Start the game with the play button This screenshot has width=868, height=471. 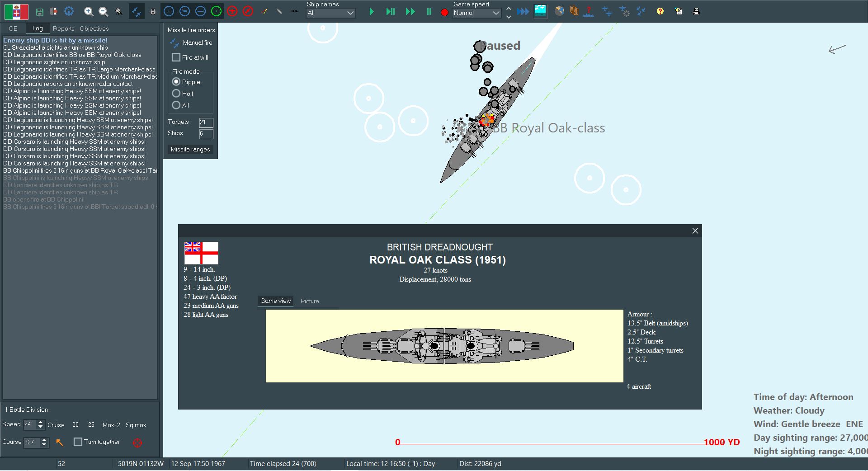[372, 12]
